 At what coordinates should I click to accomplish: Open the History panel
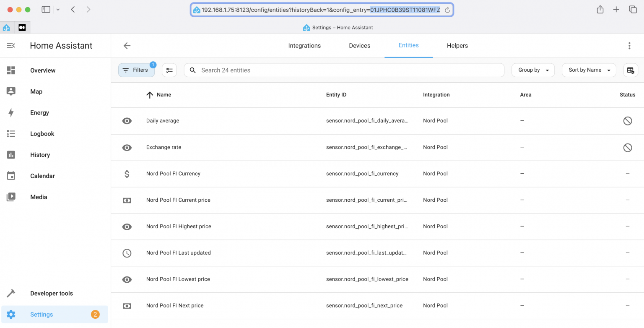[40, 155]
